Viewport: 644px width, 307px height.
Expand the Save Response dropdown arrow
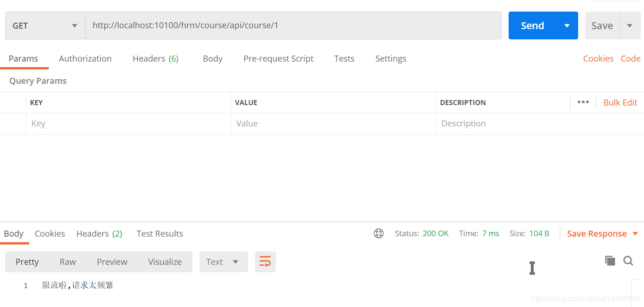point(635,234)
